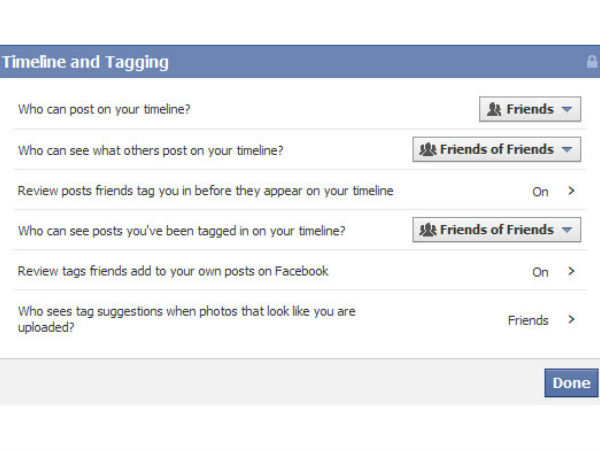Expand the chevron for reviewing posts friends tag you in
The height and width of the screenshot is (450, 600).
[x=572, y=191]
